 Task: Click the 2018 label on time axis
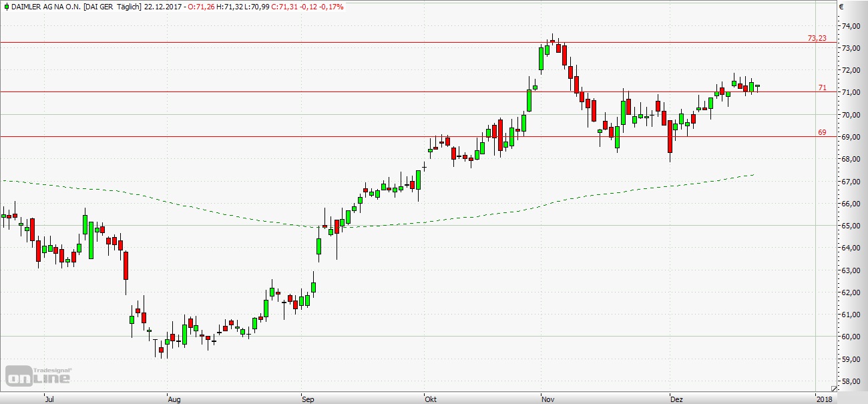pyautogui.click(x=824, y=399)
